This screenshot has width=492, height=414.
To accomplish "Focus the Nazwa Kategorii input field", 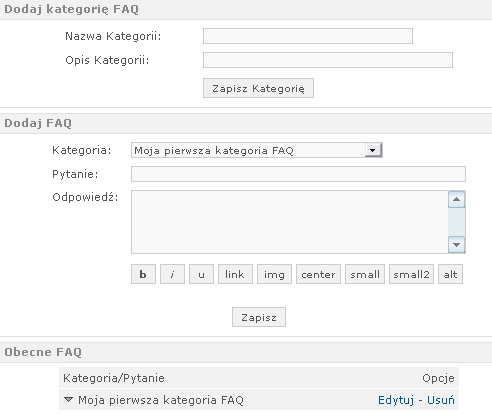I will click(308, 36).
